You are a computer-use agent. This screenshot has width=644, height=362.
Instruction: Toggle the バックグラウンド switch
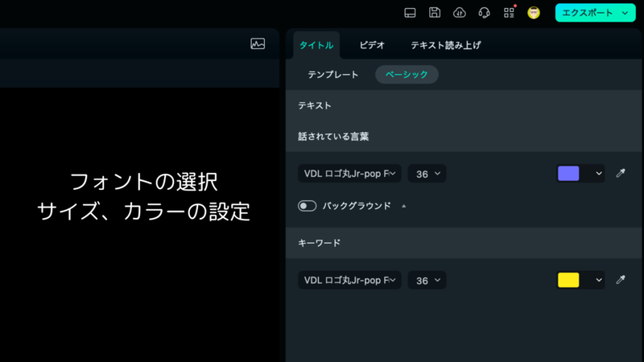tap(308, 206)
